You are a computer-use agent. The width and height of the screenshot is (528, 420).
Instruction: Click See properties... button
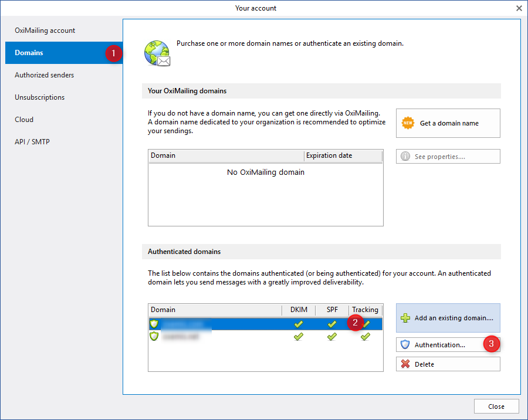pyautogui.click(x=448, y=157)
